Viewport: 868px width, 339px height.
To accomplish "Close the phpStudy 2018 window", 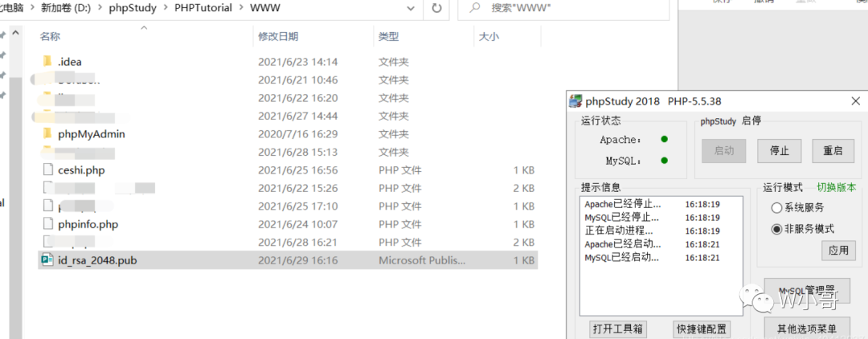I will (856, 101).
